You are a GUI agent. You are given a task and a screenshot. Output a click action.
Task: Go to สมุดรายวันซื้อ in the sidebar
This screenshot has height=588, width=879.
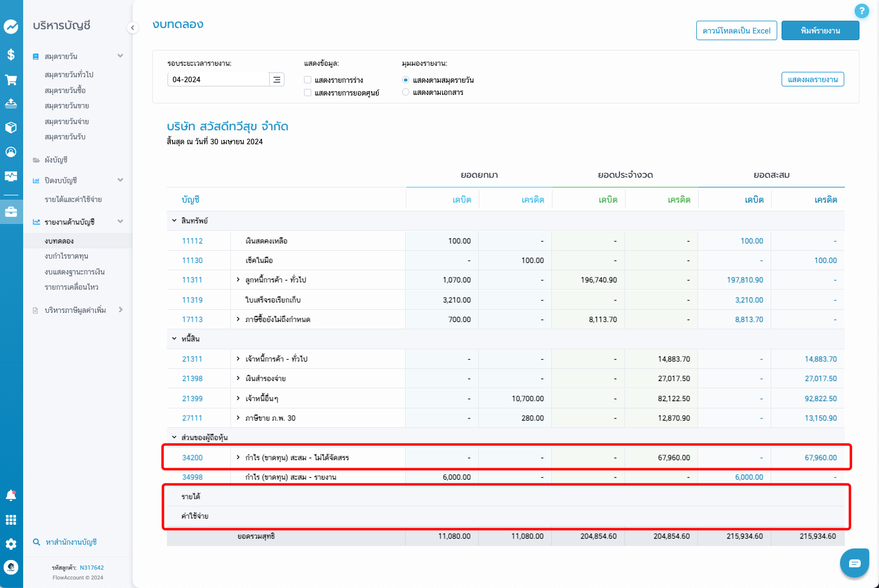click(65, 90)
